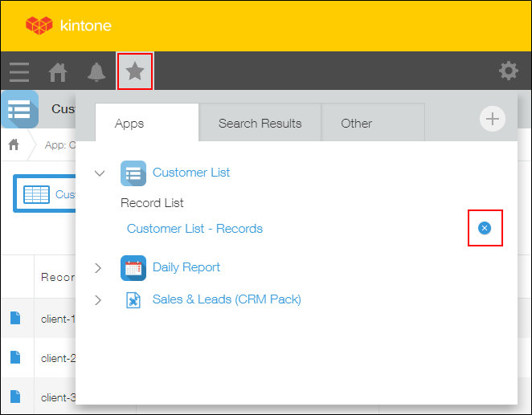
Task: Click the plus button to add bookmark
Action: (492, 120)
